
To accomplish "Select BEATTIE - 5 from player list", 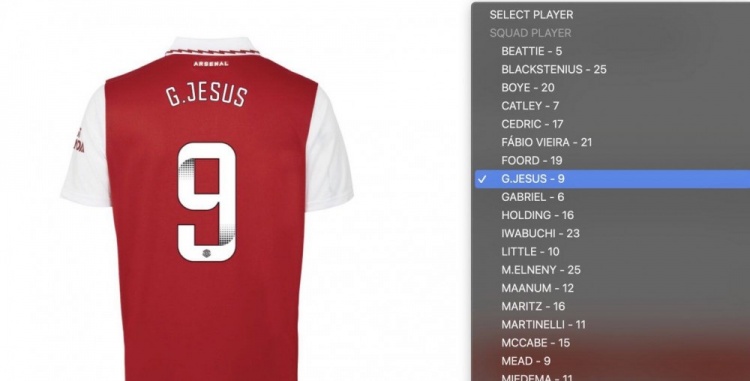I will (612, 51).
